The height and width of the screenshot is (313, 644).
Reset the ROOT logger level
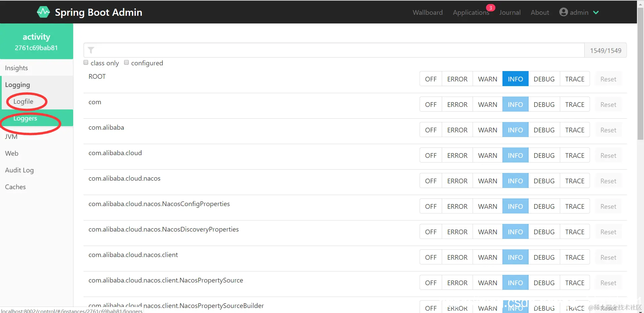(608, 79)
